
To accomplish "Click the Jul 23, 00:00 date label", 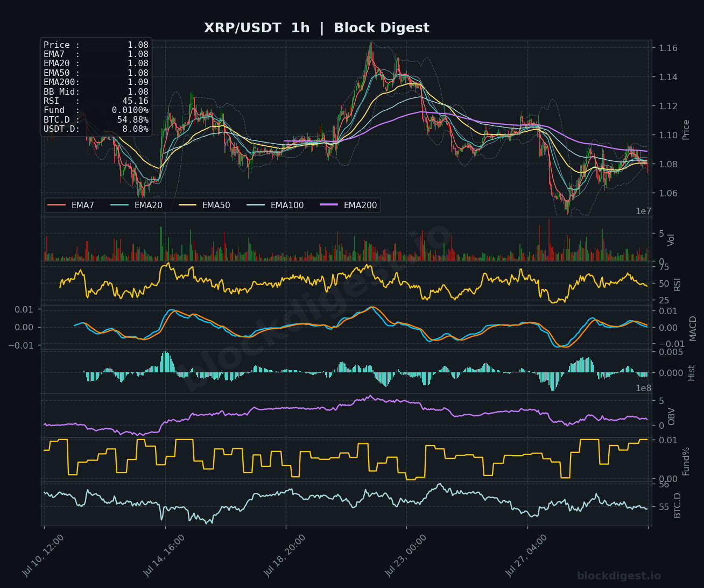I will point(406,555).
